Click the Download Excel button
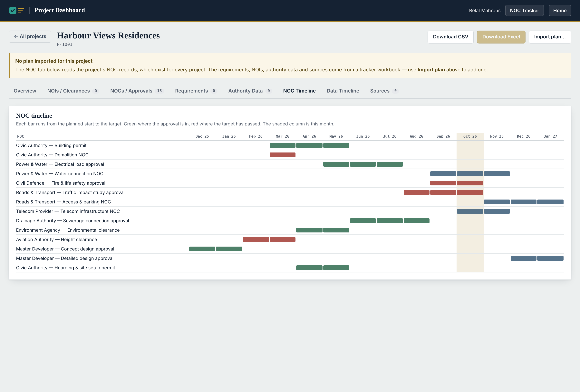 pyautogui.click(x=501, y=37)
